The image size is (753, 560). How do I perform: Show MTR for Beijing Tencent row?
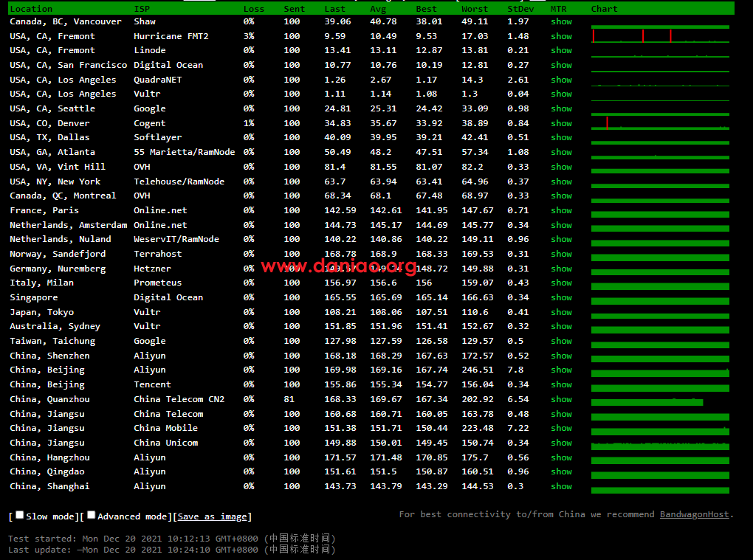[x=561, y=385]
